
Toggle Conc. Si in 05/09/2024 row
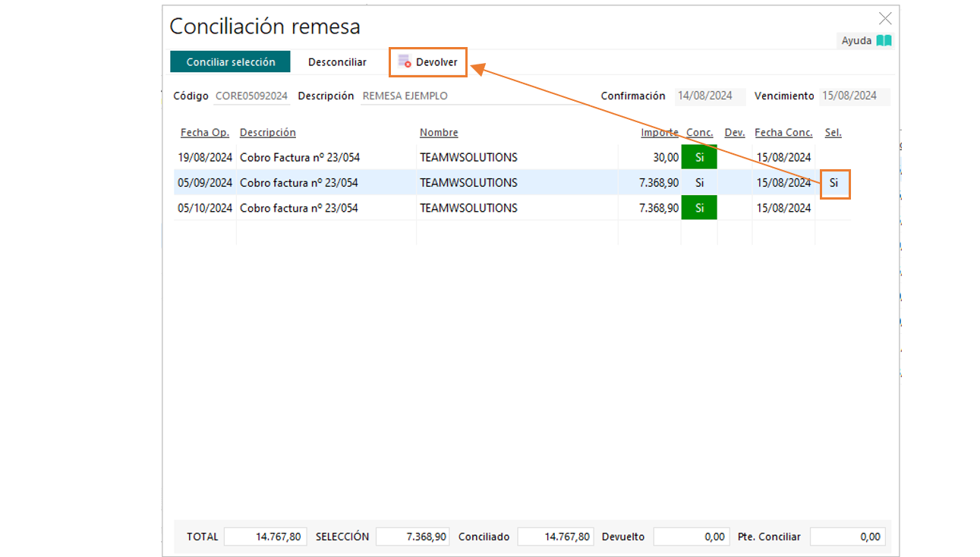(x=699, y=183)
